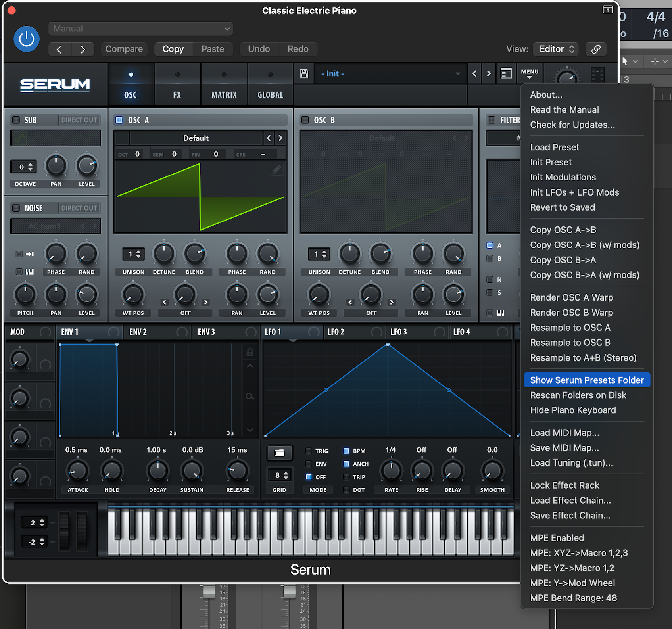Click the OSC A warp mode right arrow
Screen dimensions: 672x629
click(205, 302)
